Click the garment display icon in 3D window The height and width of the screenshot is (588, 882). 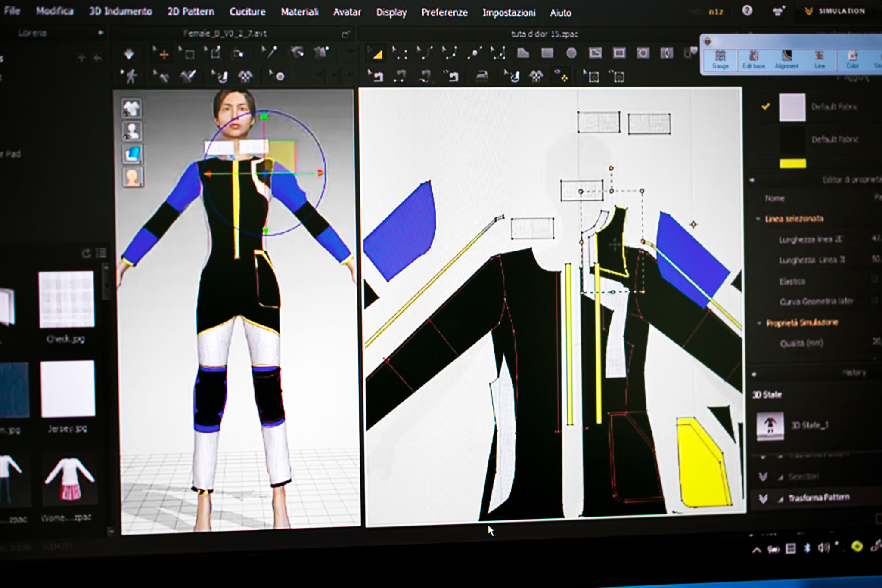point(131,108)
